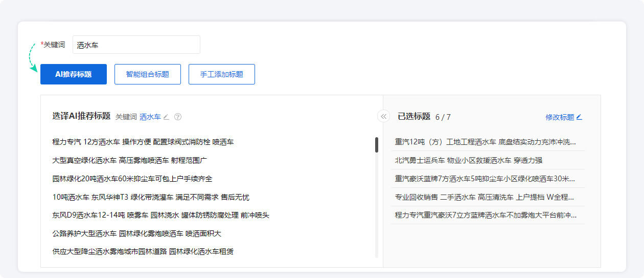Click the title list scrollbar thumb
Screen dimensions: 644x278
click(x=377, y=145)
